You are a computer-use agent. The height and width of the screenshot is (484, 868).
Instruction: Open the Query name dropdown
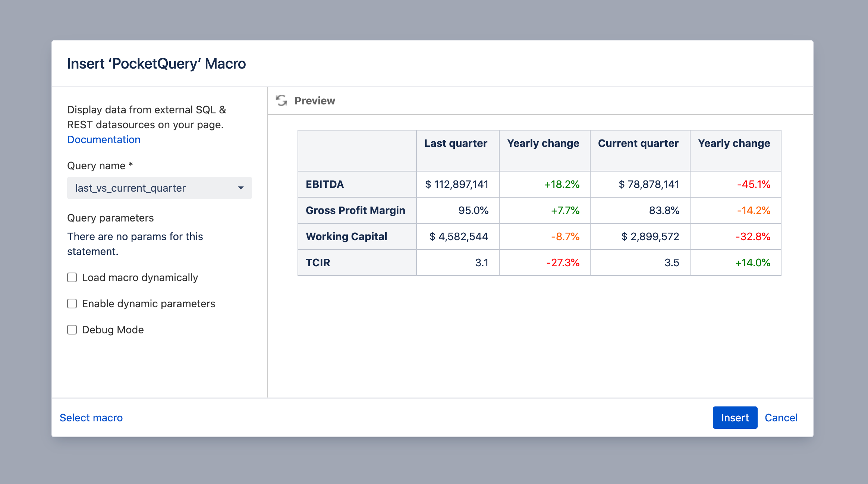click(160, 188)
